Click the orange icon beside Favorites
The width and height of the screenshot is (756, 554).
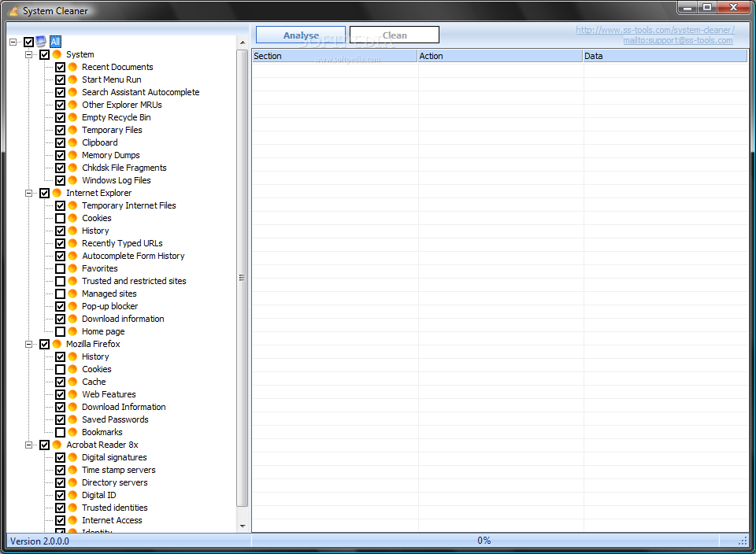(x=72, y=268)
